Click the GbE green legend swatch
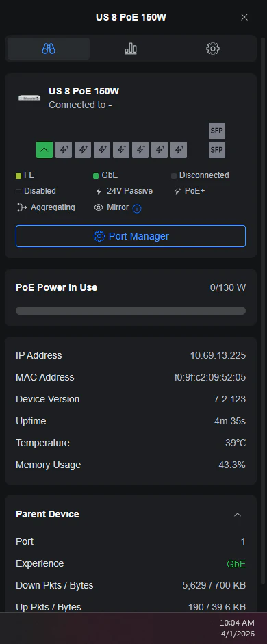267x644 pixels. click(x=96, y=176)
